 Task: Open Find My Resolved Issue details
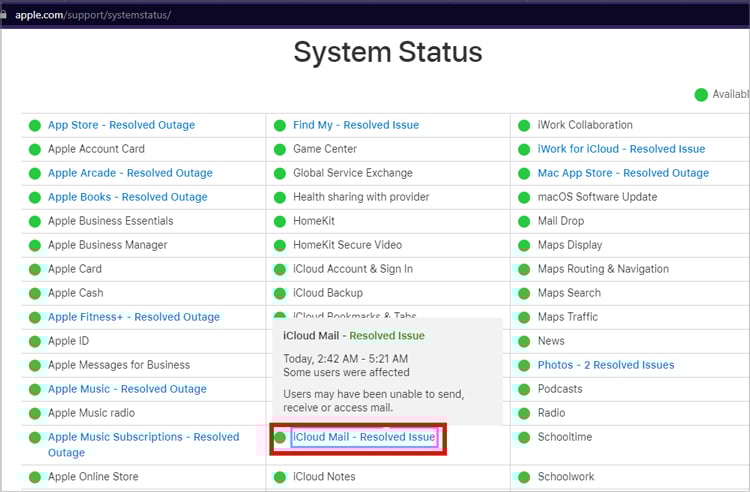coord(355,125)
